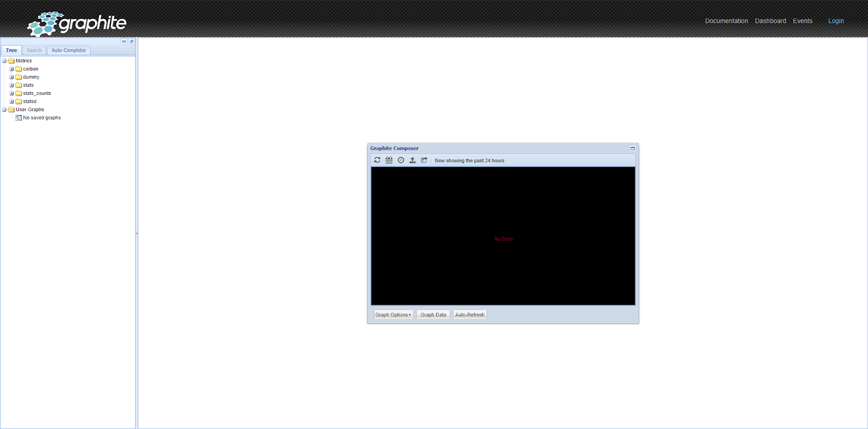Select the stats_counts label in tree
Image resolution: width=868 pixels, height=429 pixels.
(37, 93)
